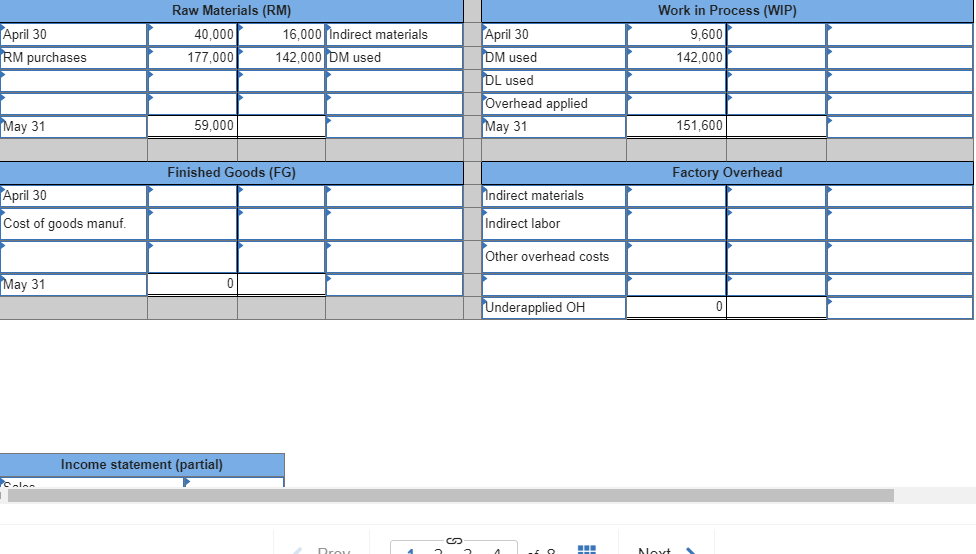Click debit cell beside 'Indirect labor'
This screenshot has height=554, width=976.
(676, 223)
